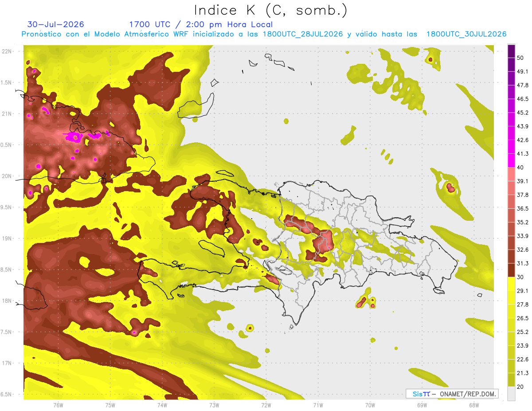Click the "68W" longitude label
This screenshot has height=411, width=532.
point(473,405)
